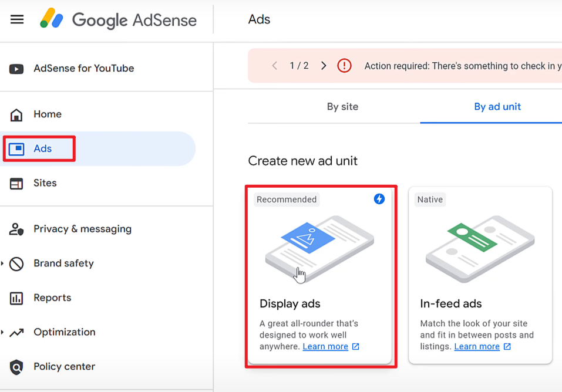562x392 pixels.
Task: Click the Brand safety blocked-circle icon
Action: 16,263
